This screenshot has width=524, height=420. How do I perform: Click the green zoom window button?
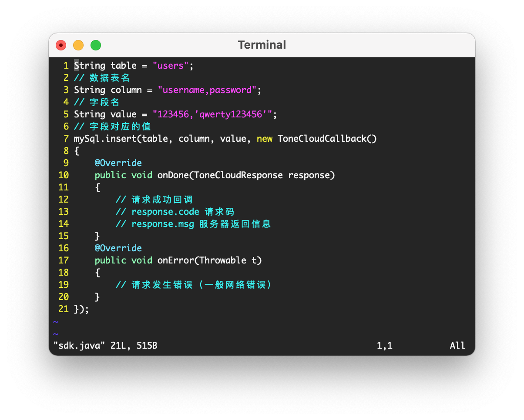click(96, 45)
